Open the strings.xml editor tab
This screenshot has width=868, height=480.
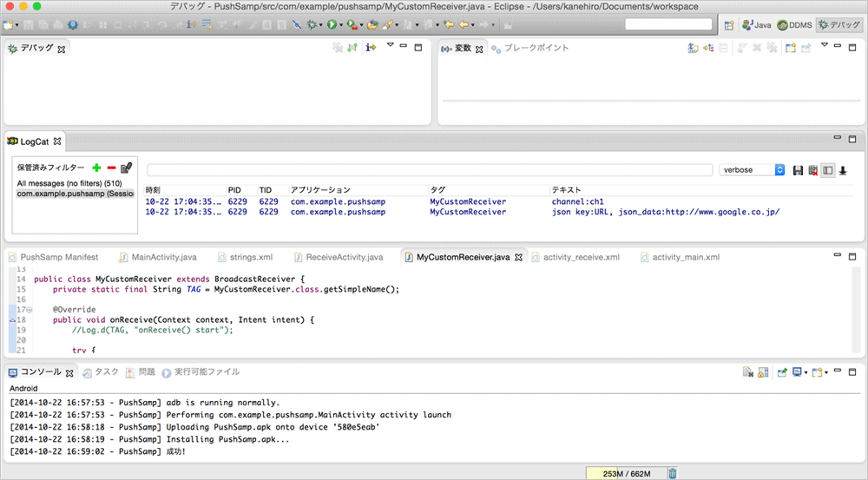246,258
